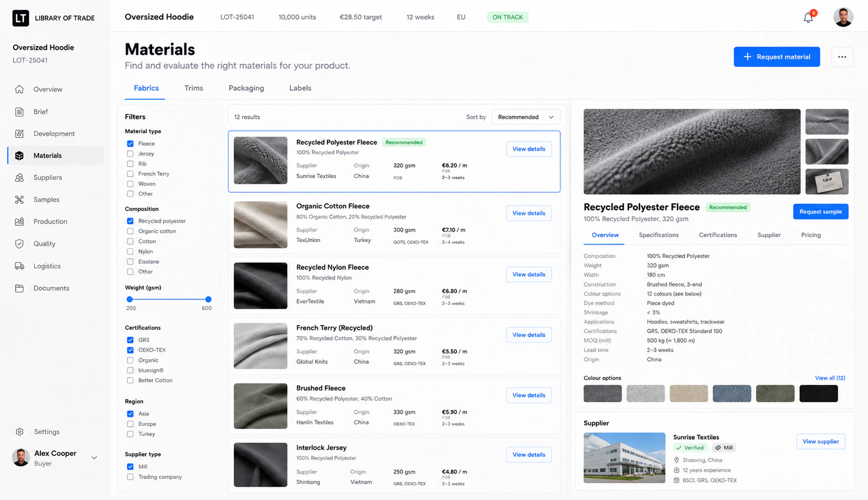Check the Jersey material type checkbox
868x500 pixels.
[x=130, y=154]
